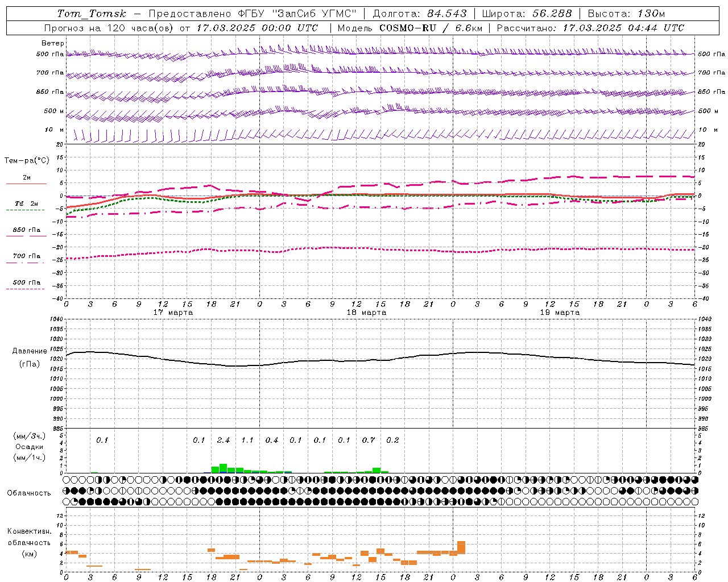Click the dotted pink line sample under 500 гПа legend
The image size is (728, 582).
25,289
